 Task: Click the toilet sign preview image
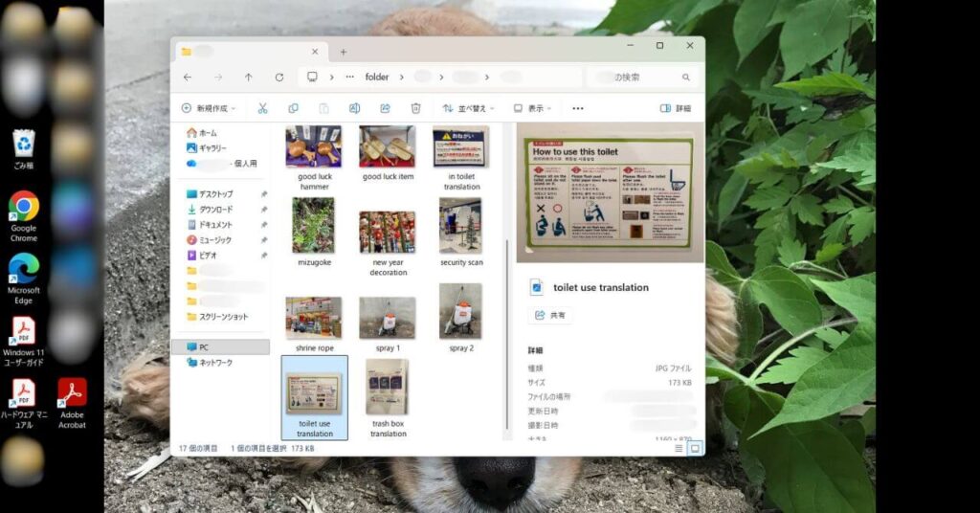[610, 193]
